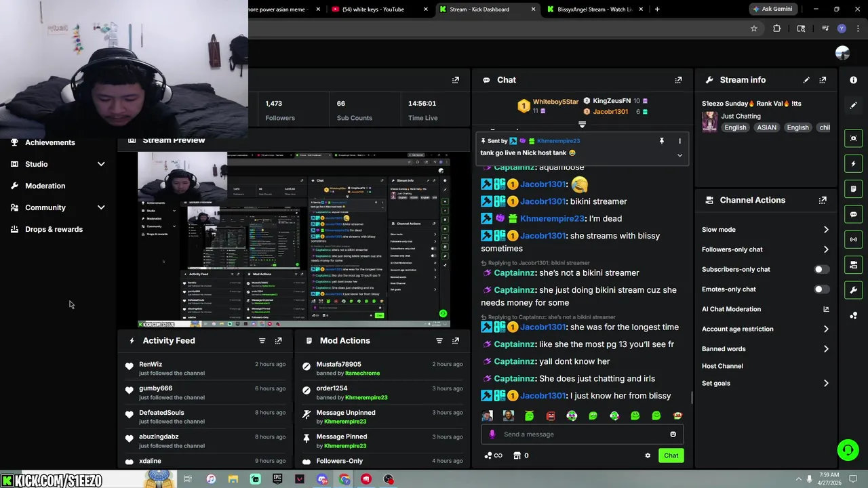Open chat settings gear icon
Image resolution: width=868 pixels, height=488 pixels.
(648, 455)
